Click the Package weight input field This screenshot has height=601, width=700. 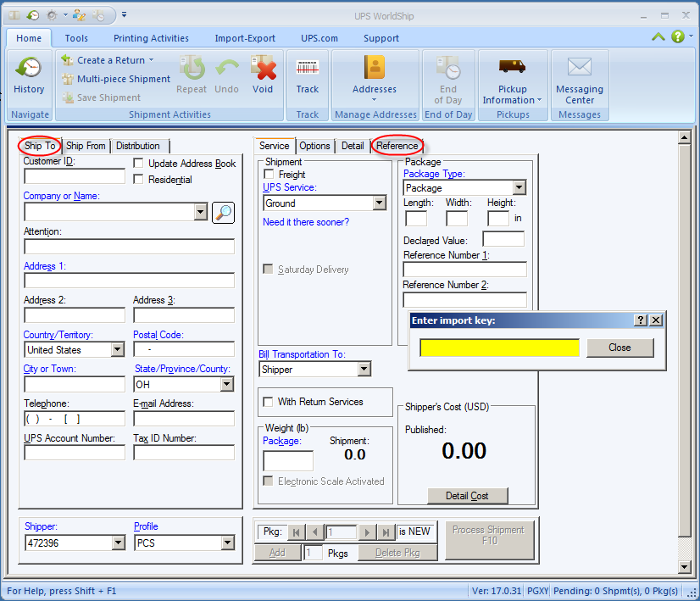288,460
